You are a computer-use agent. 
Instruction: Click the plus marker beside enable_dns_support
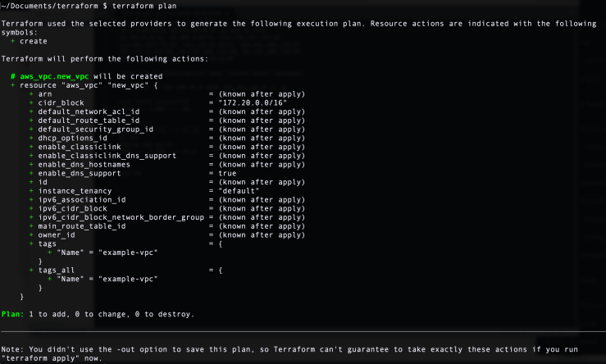(x=31, y=173)
